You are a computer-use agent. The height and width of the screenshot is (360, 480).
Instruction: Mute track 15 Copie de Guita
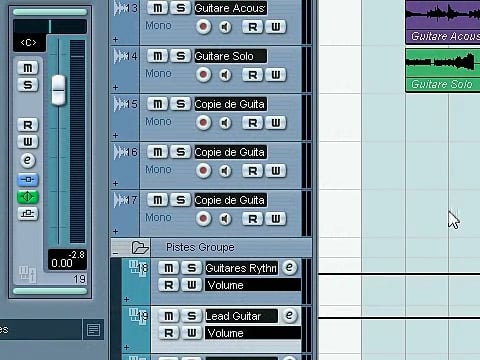tap(158, 104)
